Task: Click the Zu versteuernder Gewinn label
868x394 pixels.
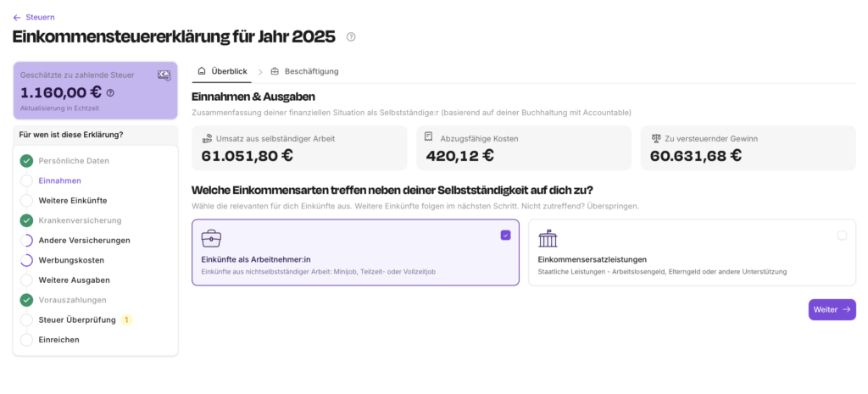Action: tap(711, 139)
